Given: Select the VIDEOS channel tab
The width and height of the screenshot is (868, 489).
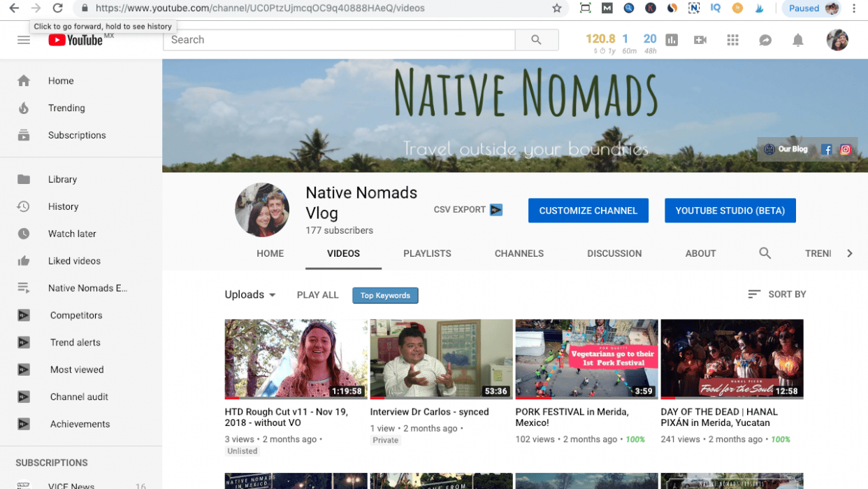Looking at the screenshot, I should (x=343, y=253).
